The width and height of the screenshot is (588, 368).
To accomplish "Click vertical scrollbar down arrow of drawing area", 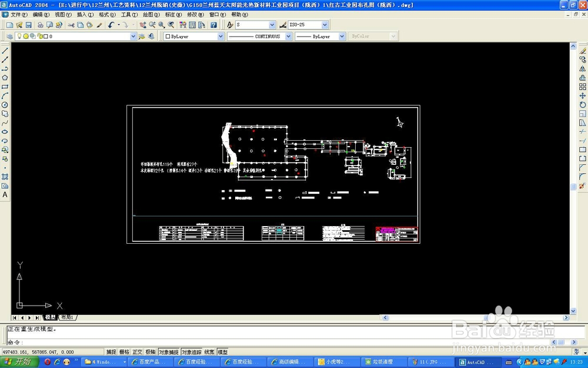I will (x=573, y=311).
